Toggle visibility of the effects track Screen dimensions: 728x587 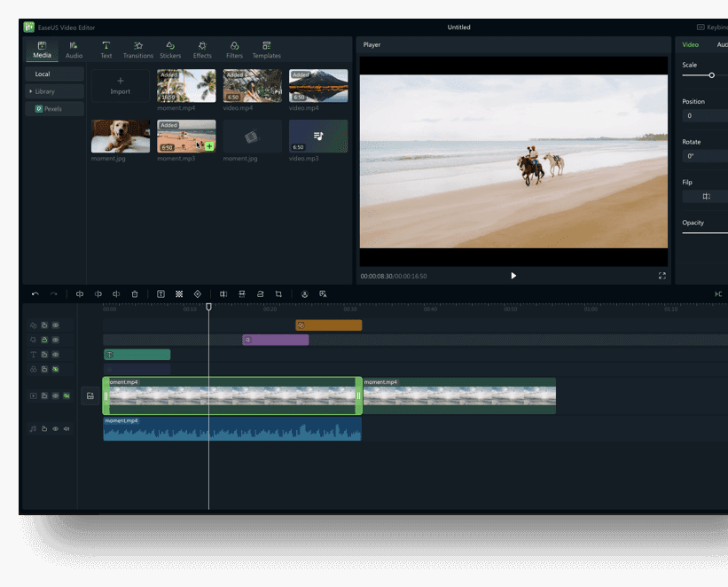(55, 340)
